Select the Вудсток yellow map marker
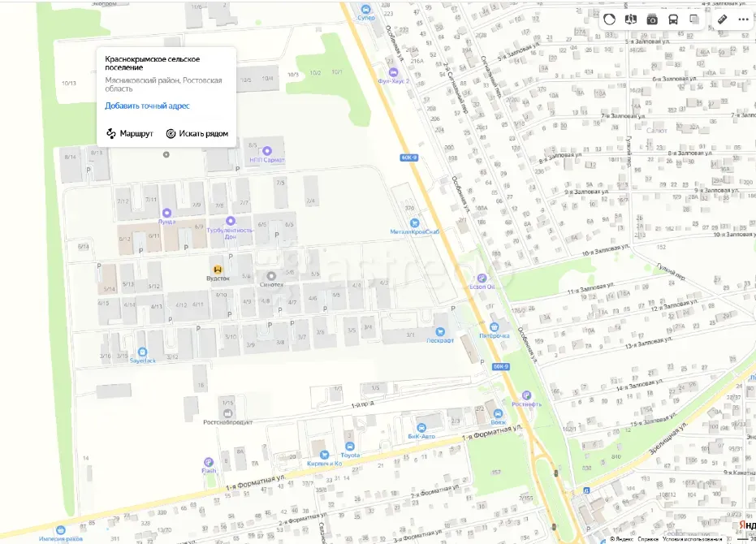 tap(218, 269)
